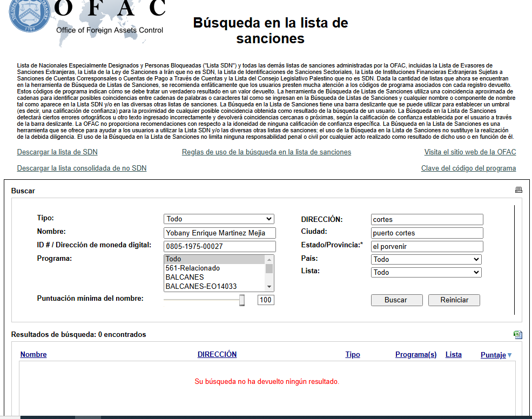
Task: Open the Tipo dropdown
Action: 219,219
